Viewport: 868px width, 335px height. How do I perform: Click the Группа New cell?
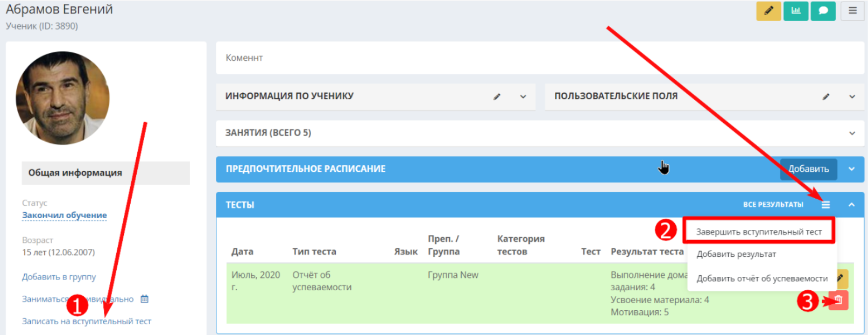coord(453,275)
